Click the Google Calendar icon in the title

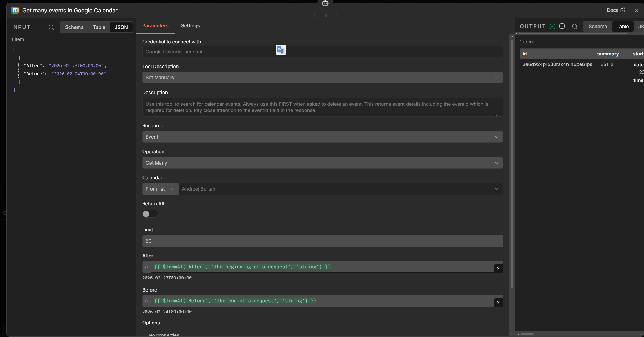click(x=15, y=11)
